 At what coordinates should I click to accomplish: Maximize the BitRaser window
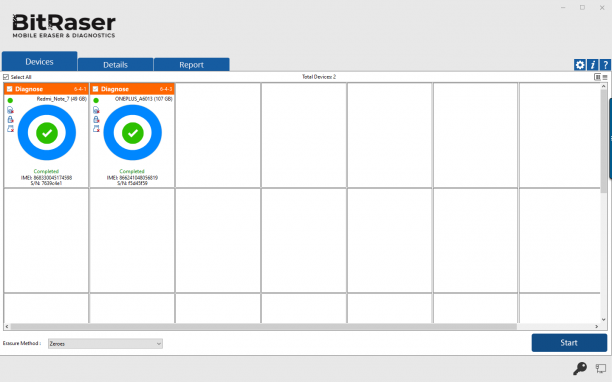[x=582, y=7]
